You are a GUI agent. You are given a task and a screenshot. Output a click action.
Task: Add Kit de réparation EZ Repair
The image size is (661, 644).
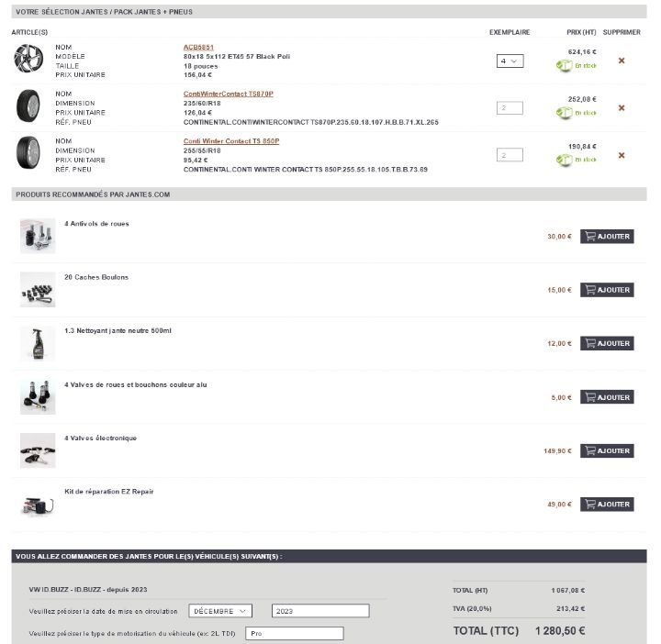[x=607, y=505]
